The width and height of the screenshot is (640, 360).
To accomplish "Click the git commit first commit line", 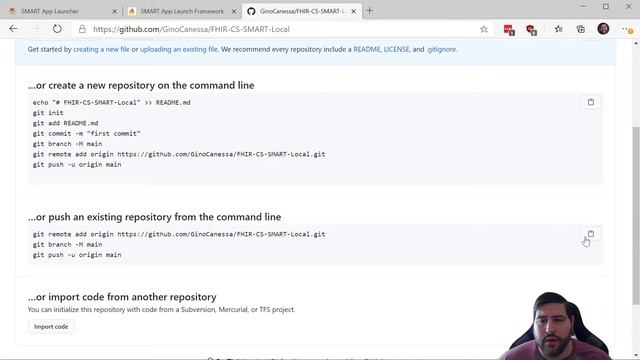I will pos(87,133).
